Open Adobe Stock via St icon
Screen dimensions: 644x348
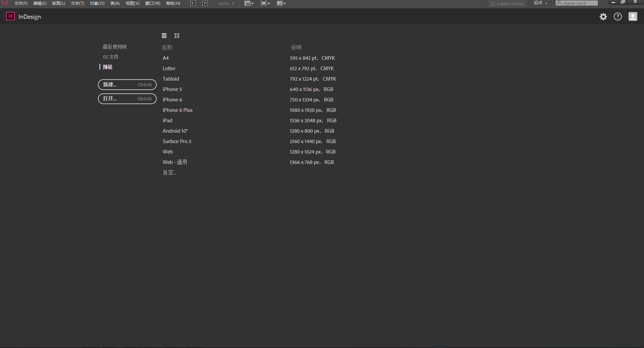[x=205, y=3]
